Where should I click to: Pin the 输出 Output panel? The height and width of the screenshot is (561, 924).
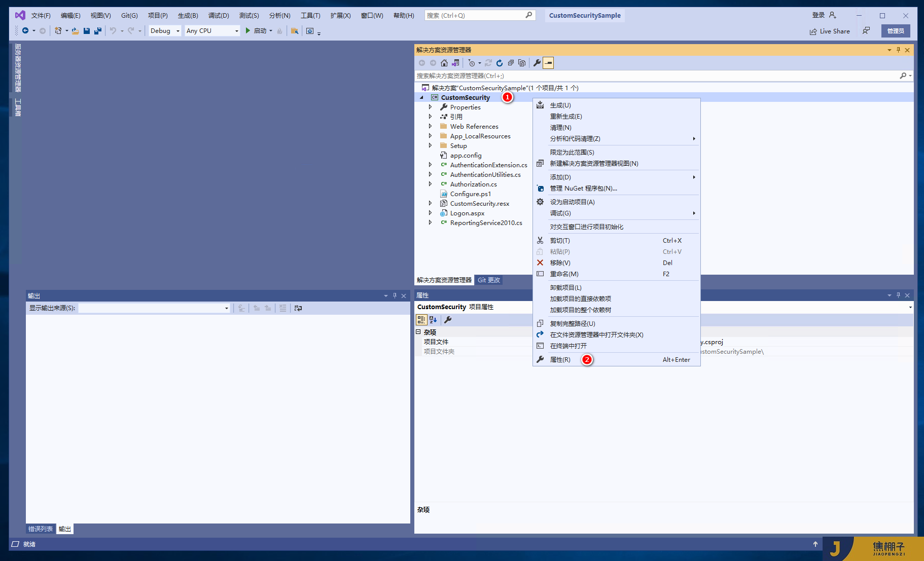coord(395,296)
